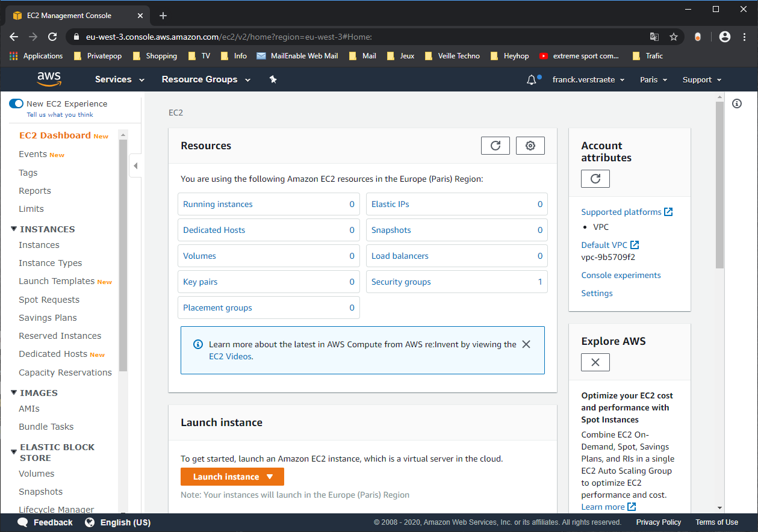
Task: Click the browser extension icon
Action: point(698,37)
